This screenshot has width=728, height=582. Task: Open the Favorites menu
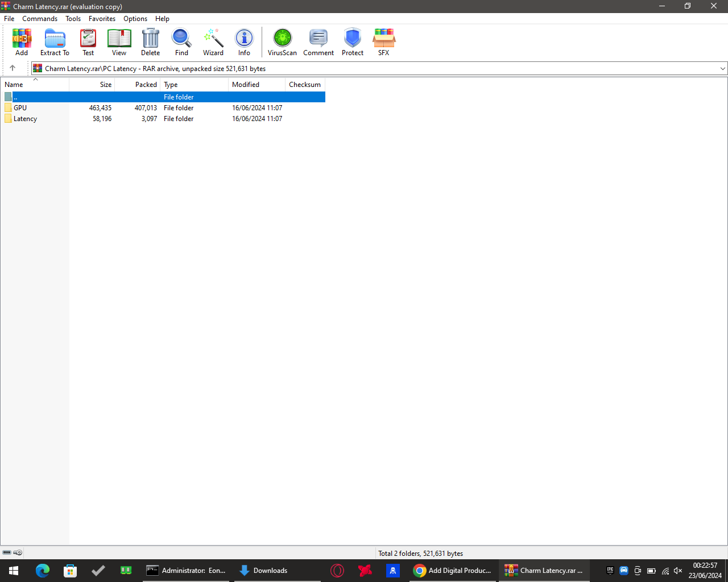(102, 19)
